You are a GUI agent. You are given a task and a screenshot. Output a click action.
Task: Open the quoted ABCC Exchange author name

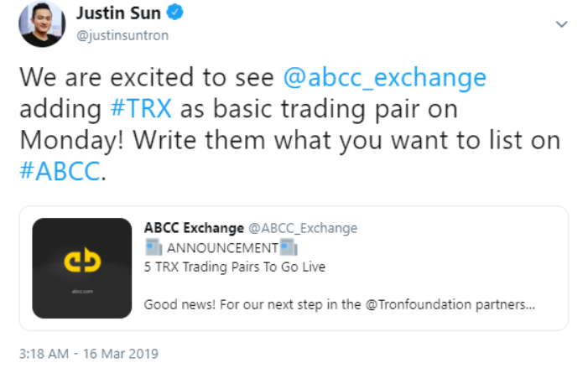[194, 228]
